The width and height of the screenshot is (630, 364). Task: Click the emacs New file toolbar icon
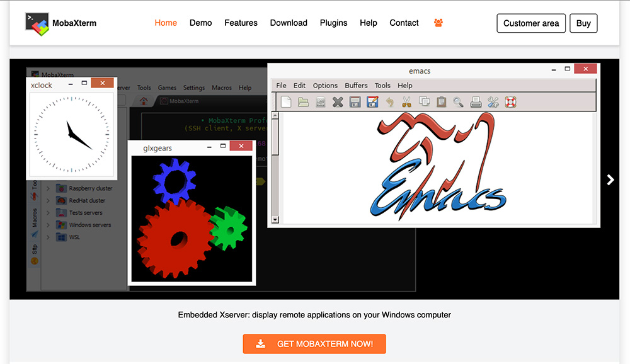pos(286,102)
